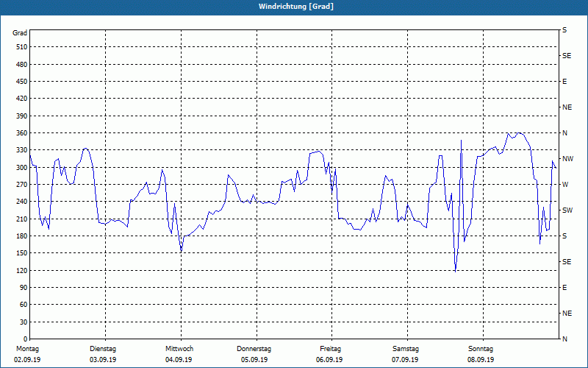Select the 390 value on the left axis
This screenshot has height=368, width=588.
pos(22,116)
